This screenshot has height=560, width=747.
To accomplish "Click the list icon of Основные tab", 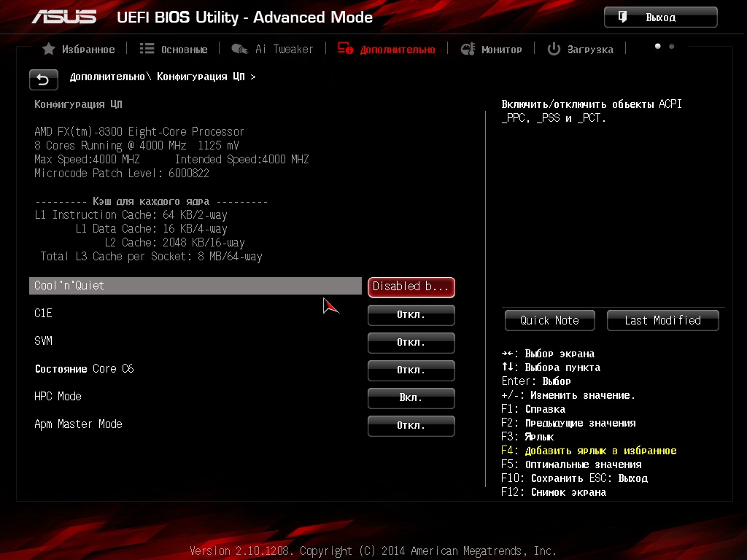I will coord(147,49).
